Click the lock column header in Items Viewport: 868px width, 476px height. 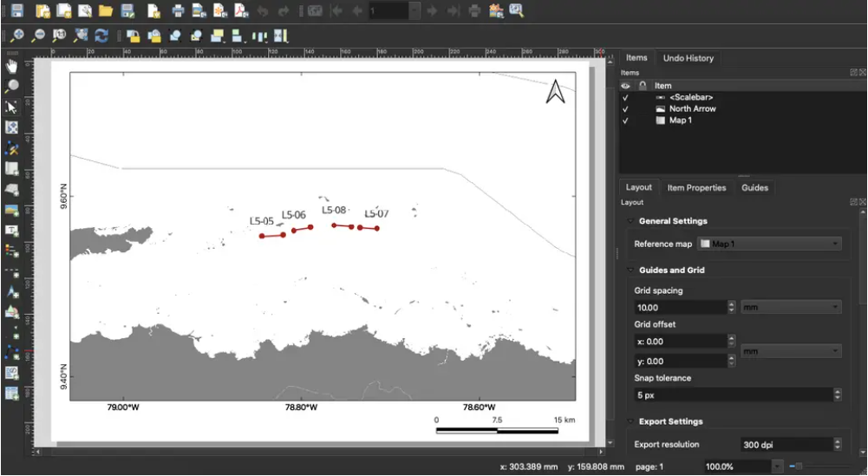tap(643, 86)
